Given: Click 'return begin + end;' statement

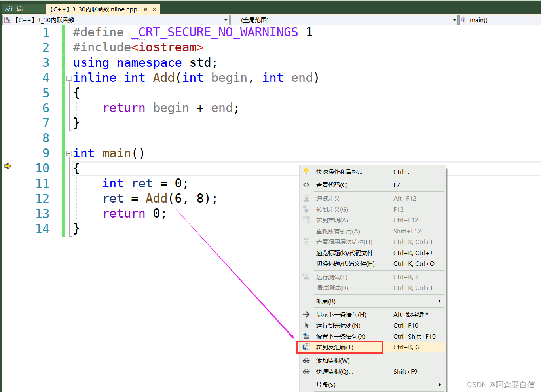Looking at the screenshot, I should (171, 108).
